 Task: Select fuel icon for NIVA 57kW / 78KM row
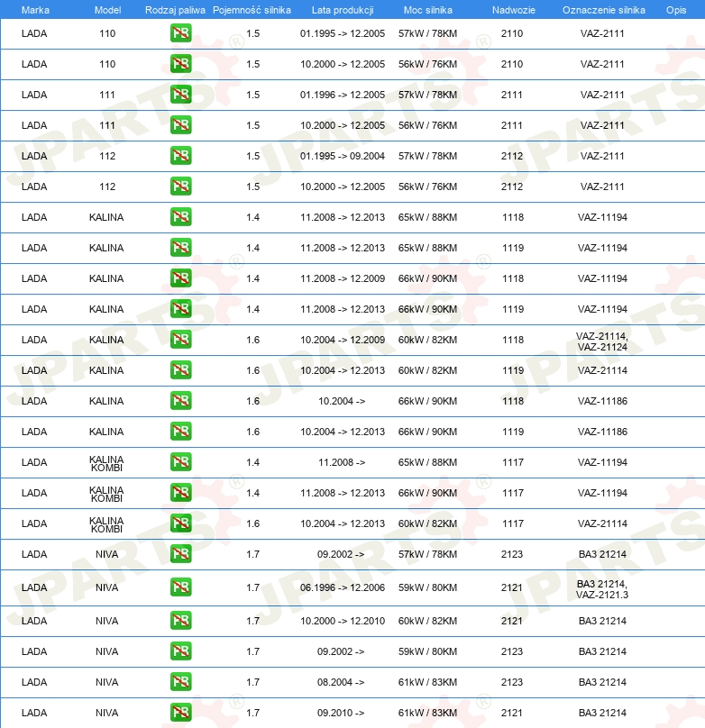coord(180,554)
